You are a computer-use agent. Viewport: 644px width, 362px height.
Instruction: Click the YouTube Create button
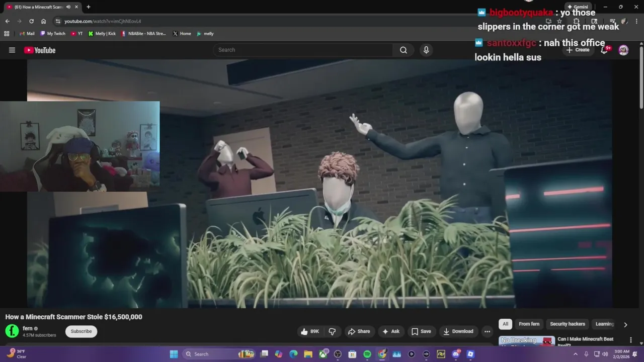pos(578,50)
